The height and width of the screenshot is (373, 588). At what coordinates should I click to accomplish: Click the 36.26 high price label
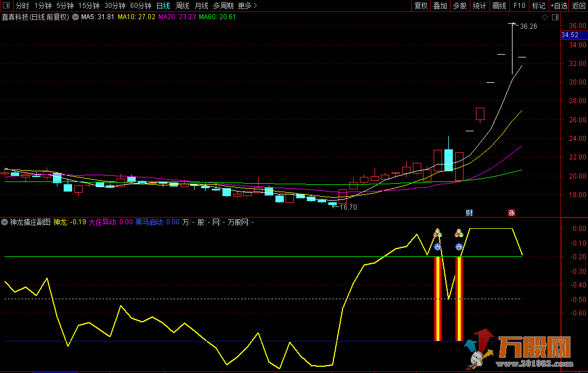pyautogui.click(x=528, y=26)
